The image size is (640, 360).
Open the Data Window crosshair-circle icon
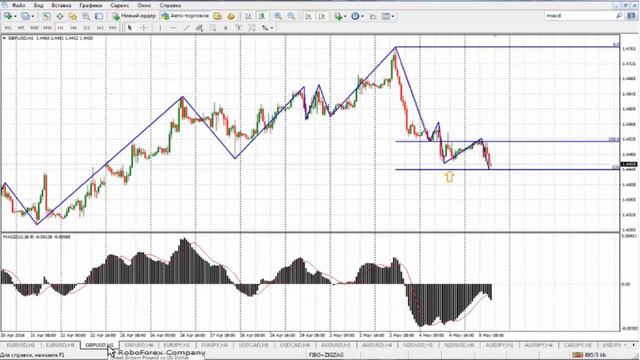click(x=60, y=16)
